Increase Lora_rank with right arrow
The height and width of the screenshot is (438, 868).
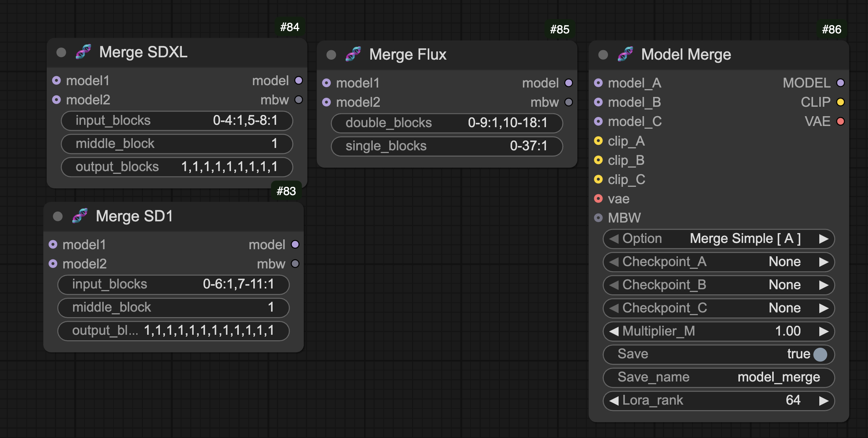tap(824, 401)
